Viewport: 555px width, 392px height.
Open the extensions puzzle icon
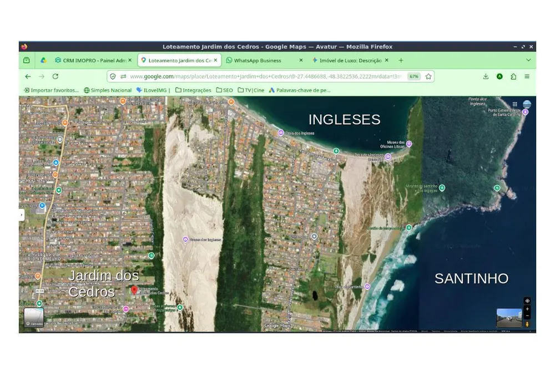pyautogui.click(x=513, y=77)
